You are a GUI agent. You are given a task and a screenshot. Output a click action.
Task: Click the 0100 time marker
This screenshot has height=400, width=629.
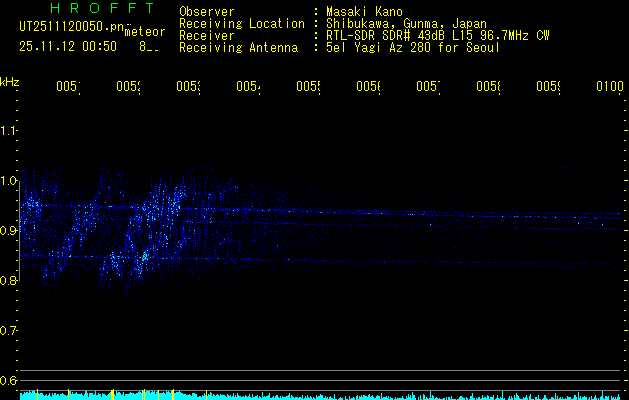click(609, 87)
